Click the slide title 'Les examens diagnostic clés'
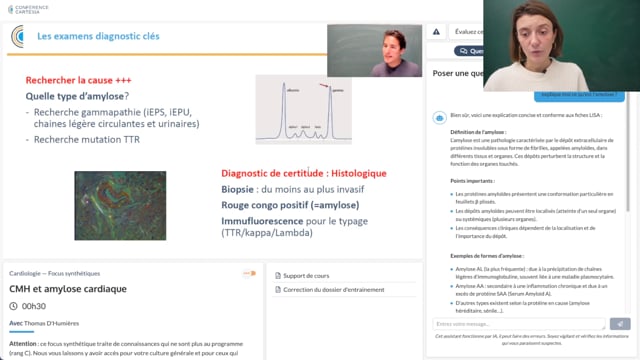This screenshot has width=640, height=360. point(98,36)
